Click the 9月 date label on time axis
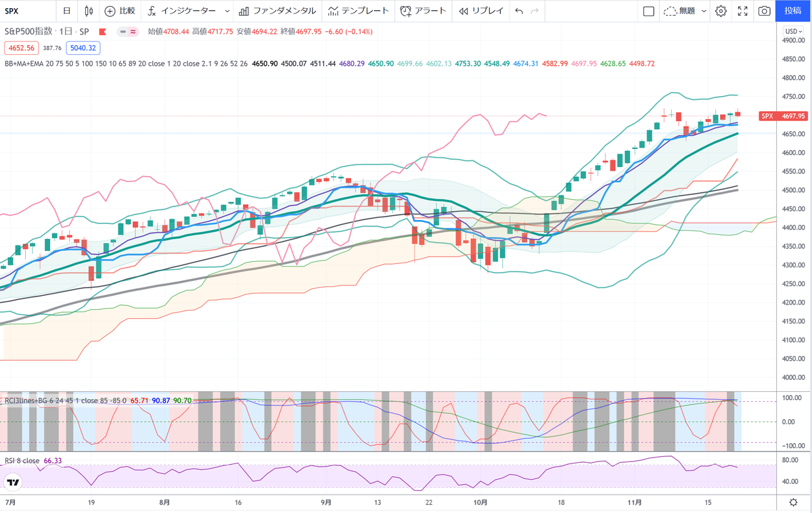 (326, 503)
